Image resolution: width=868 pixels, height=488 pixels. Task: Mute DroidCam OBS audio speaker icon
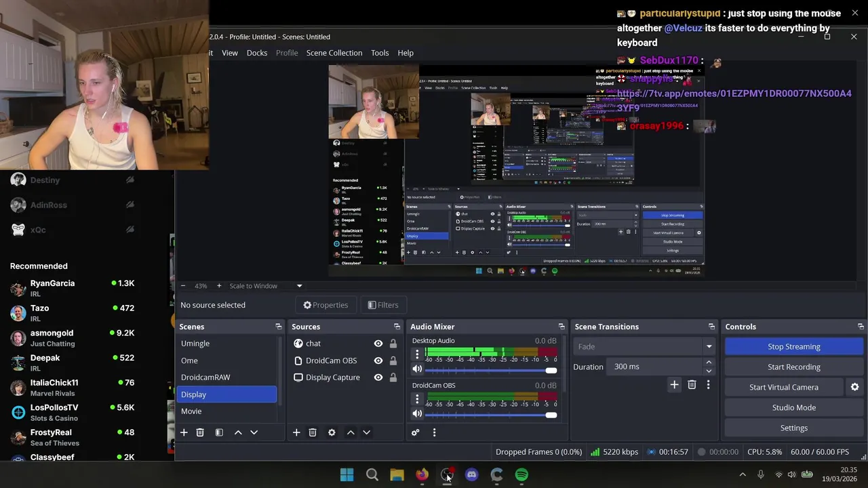(417, 414)
